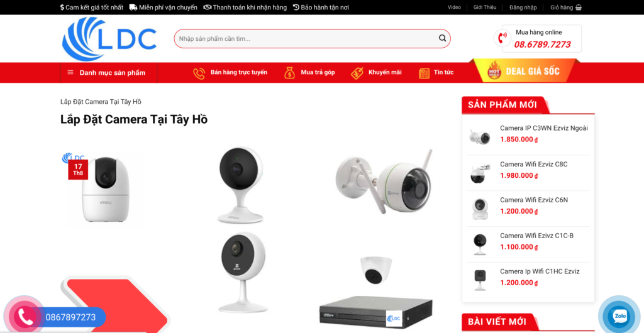Open the shopping cart basket icon
Viewport: 644px width, 333px height.
[579, 8]
